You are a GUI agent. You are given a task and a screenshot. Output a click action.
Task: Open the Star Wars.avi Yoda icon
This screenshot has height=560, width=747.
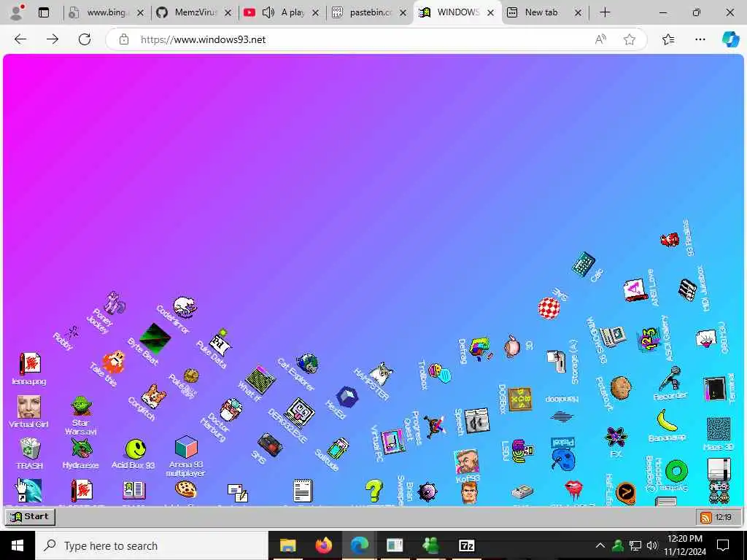click(81, 407)
